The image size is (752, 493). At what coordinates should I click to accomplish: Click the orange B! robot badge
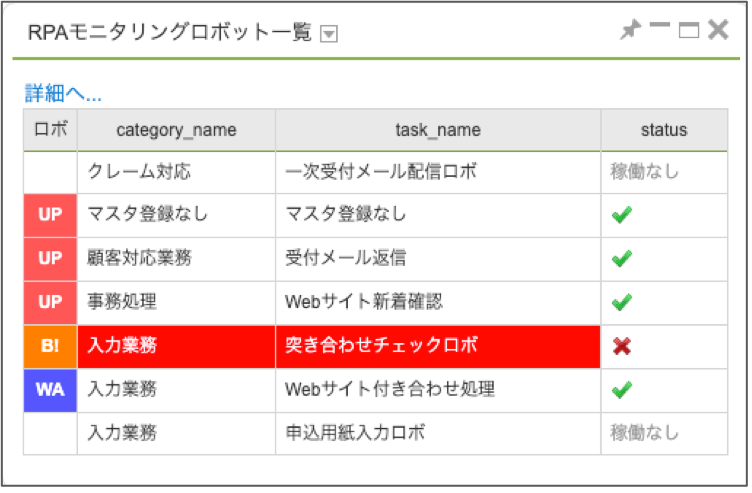(50, 346)
